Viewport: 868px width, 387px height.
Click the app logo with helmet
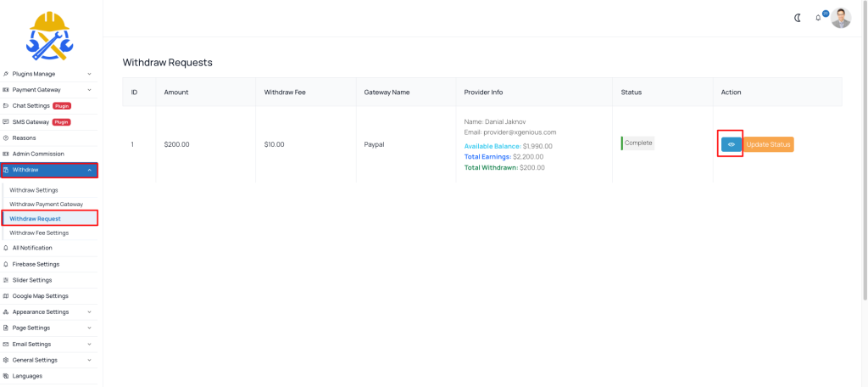(x=50, y=36)
